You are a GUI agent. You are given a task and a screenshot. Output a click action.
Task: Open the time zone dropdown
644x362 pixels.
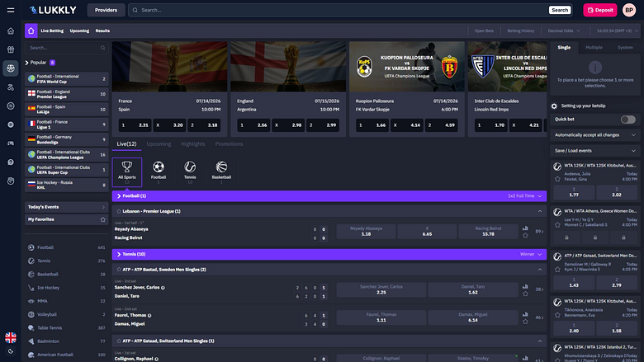tap(618, 31)
